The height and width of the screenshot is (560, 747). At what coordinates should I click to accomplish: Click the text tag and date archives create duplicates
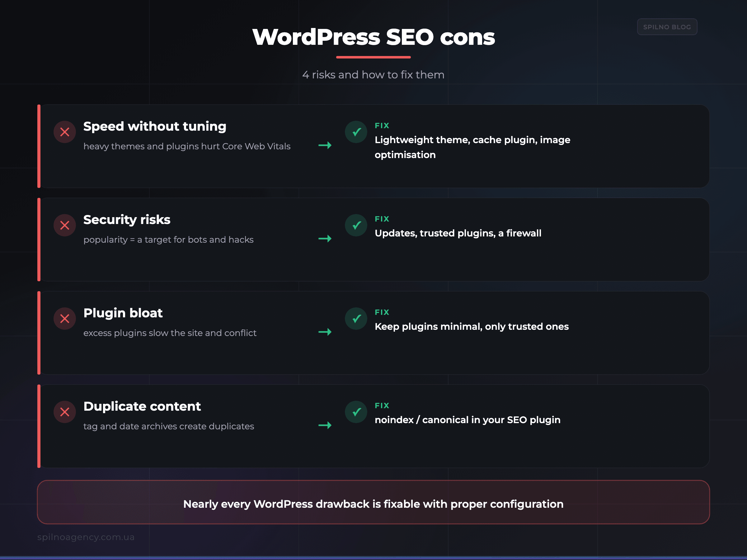pyautogui.click(x=168, y=426)
